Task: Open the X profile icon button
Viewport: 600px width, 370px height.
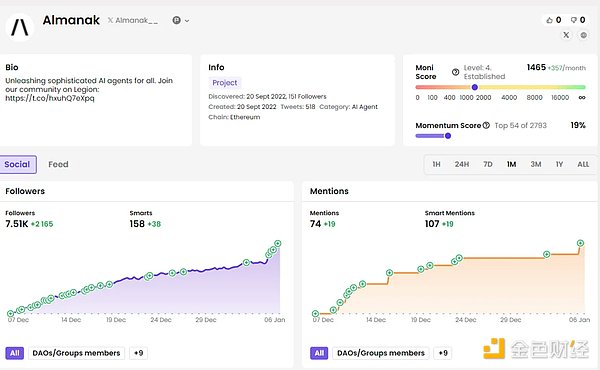Action: [x=566, y=35]
